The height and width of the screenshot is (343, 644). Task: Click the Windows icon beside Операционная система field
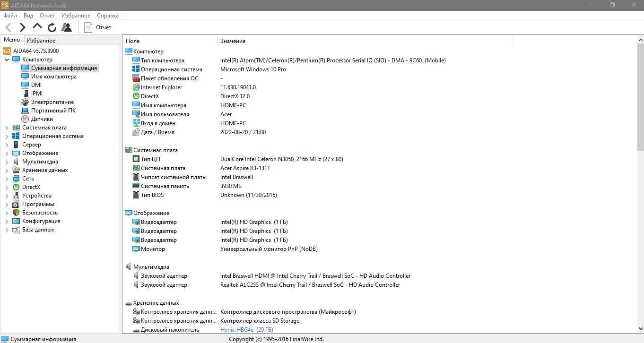(x=136, y=69)
